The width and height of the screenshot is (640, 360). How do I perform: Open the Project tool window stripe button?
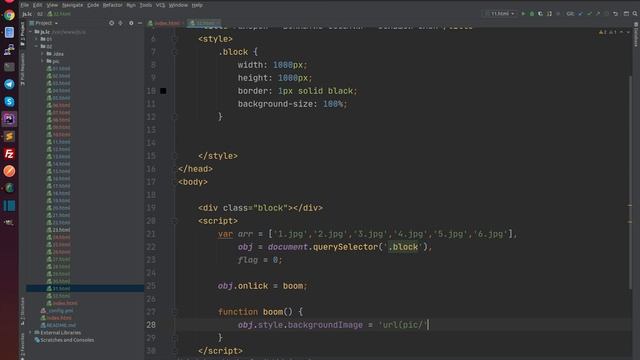click(22, 34)
